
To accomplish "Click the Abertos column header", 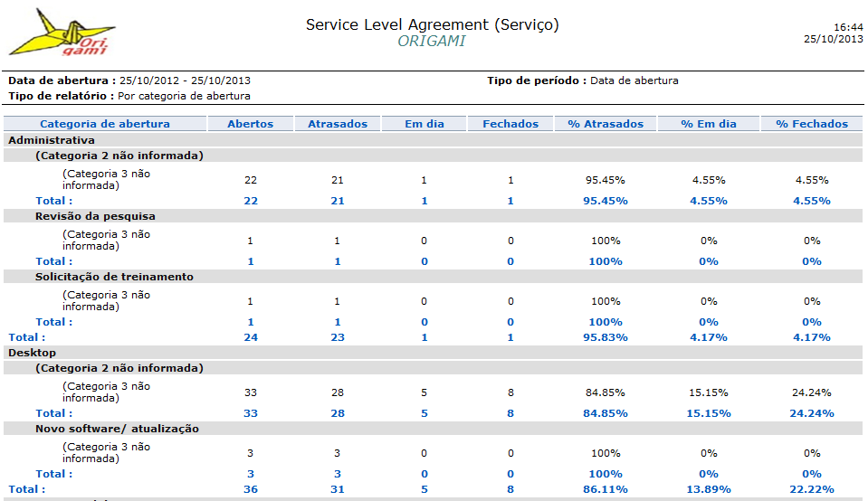I will coord(250,124).
